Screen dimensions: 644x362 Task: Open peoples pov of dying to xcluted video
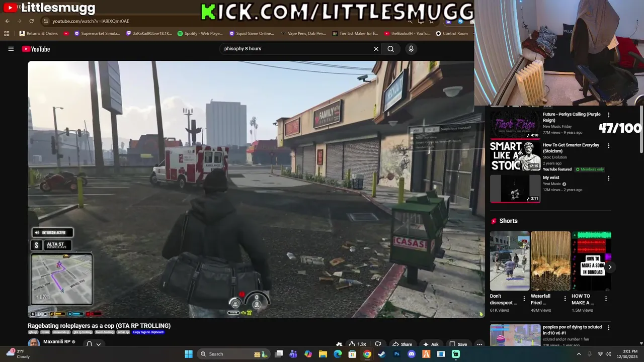515,335
